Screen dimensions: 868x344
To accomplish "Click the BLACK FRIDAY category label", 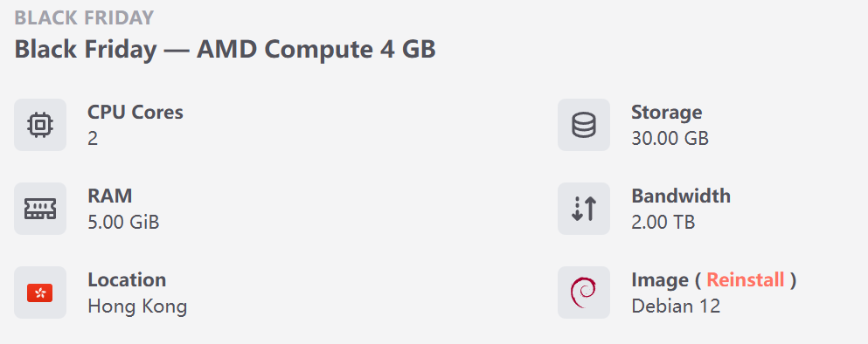I will coord(84,17).
